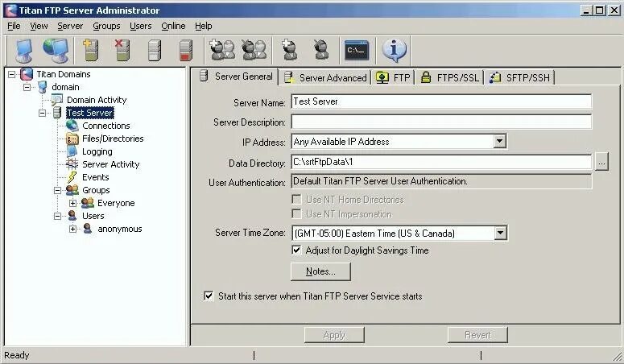Click the User Authentication read-only field
This screenshot has width=624, height=364.
point(441,182)
